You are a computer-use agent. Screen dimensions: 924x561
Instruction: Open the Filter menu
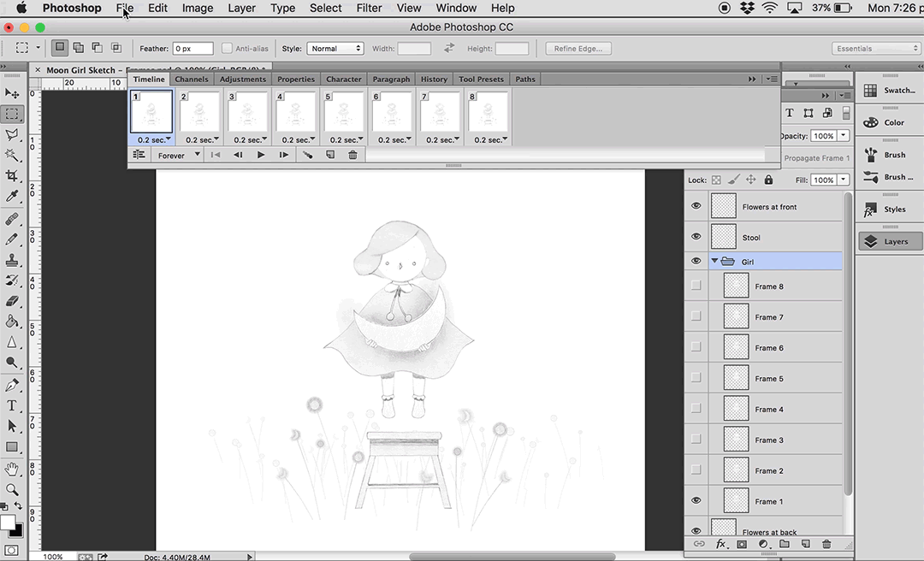tap(369, 8)
